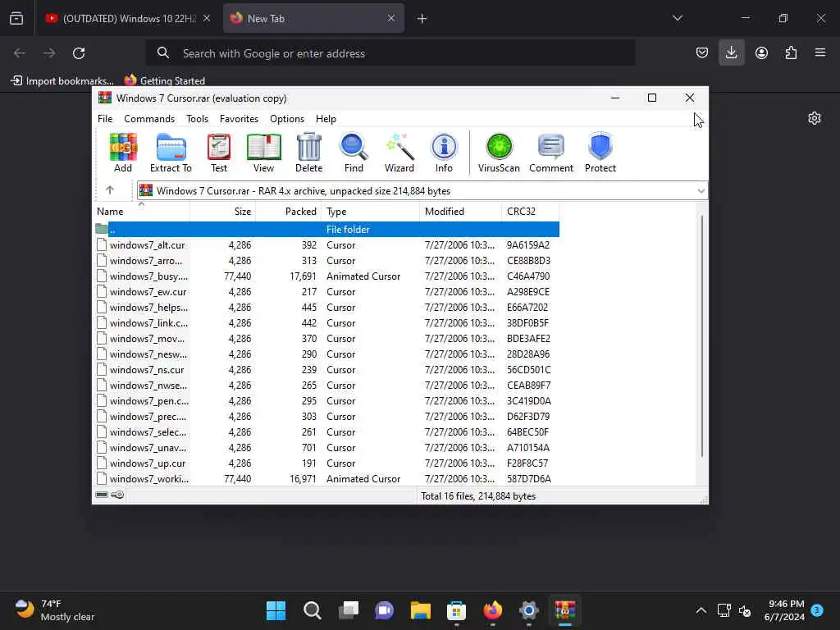This screenshot has width=840, height=630.
Task: Open File Explorer from taskbar
Action: (x=421, y=610)
